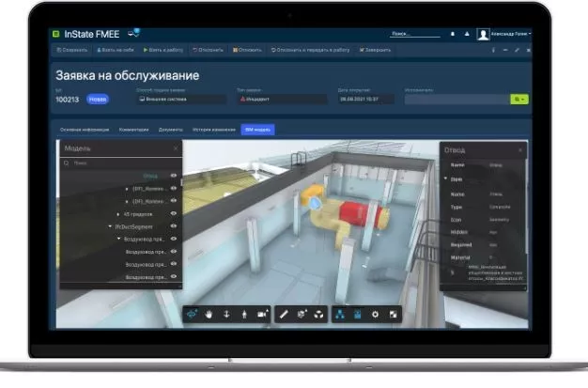Screen dimensions: 588x388
Task: Collapse the IfcDuctSegment tree node
Action: click(x=110, y=226)
